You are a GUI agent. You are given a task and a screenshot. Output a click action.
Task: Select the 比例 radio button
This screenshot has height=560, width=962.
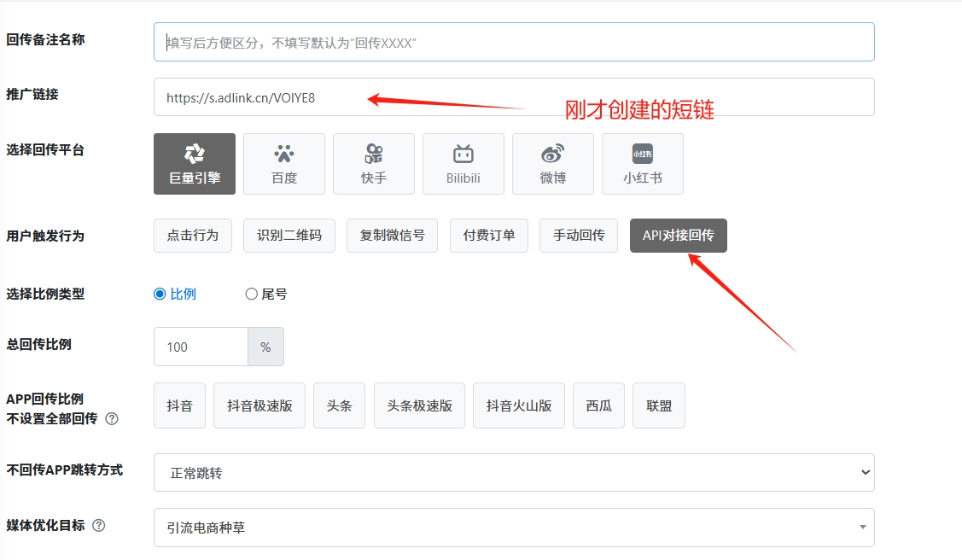pyautogui.click(x=160, y=294)
